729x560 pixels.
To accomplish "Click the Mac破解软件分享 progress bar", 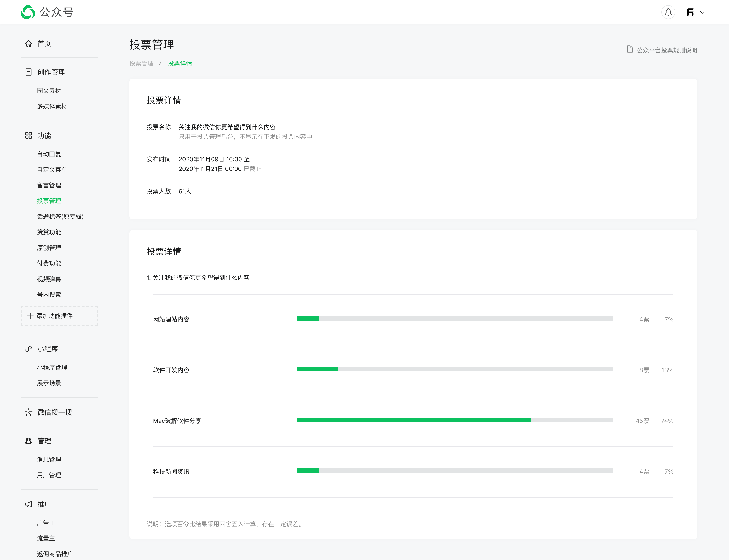I will [455, 420].
